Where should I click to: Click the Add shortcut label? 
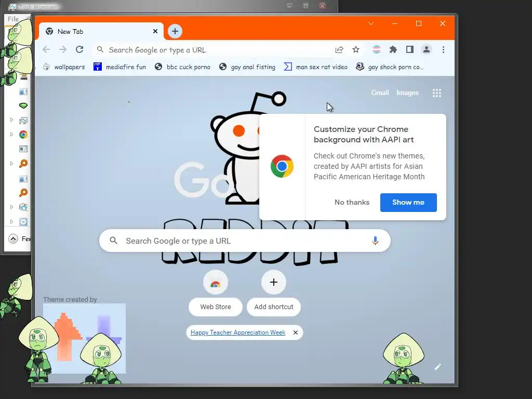point(274,307)
